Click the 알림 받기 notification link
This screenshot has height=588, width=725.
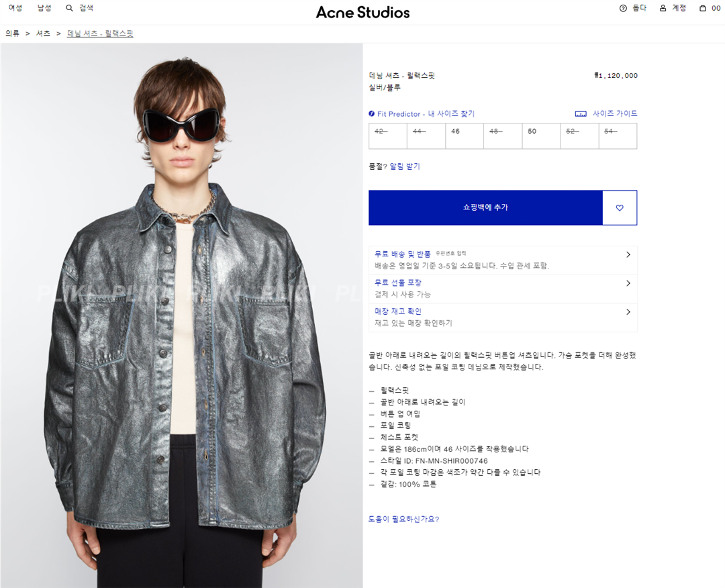[405, 166]
